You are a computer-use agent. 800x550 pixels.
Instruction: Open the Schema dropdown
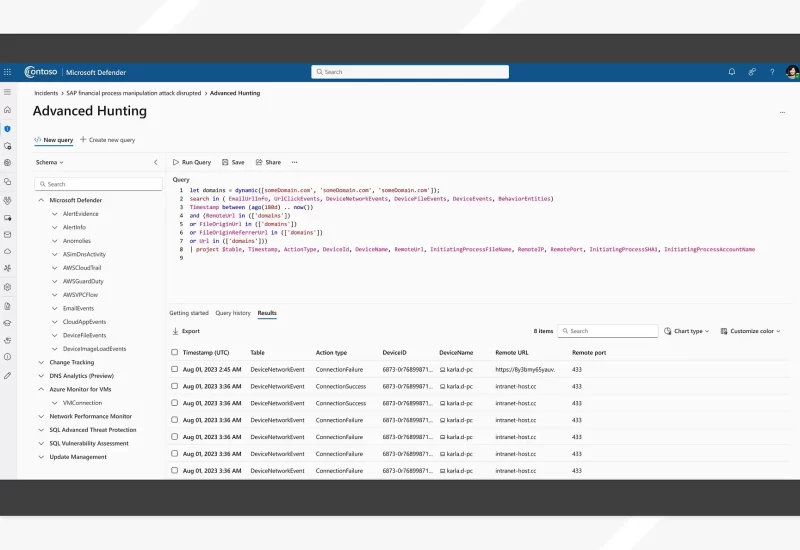[x=49, y=162]
